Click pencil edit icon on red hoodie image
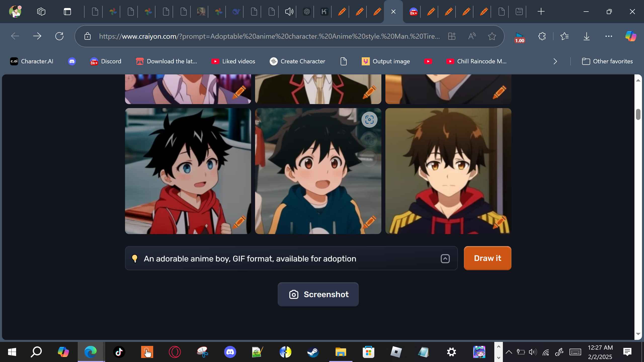 point(239,222)
